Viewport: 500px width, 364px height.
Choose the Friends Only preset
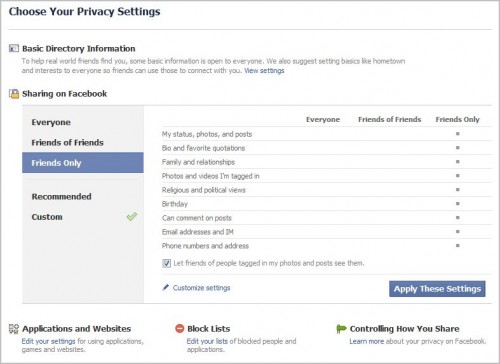click(x=83, y=163)
